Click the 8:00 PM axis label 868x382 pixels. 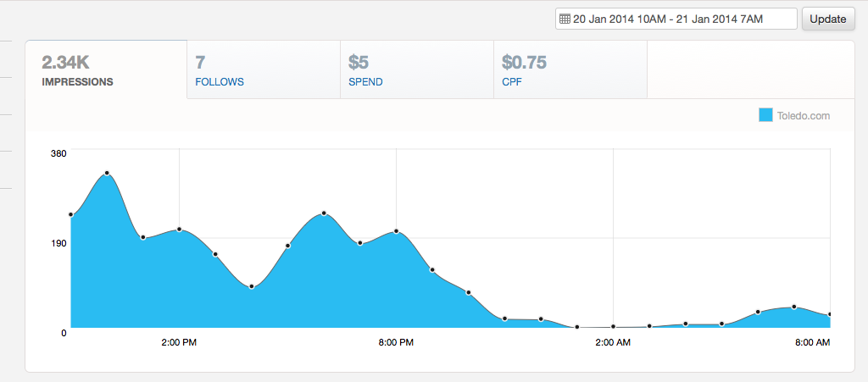396,343
